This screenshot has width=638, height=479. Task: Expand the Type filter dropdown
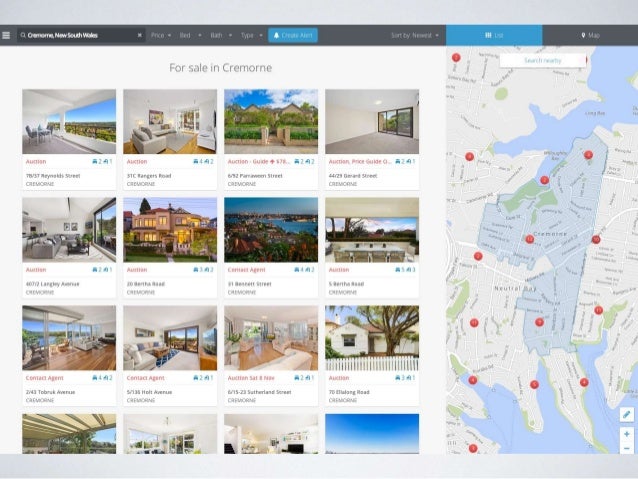[251, 35]
